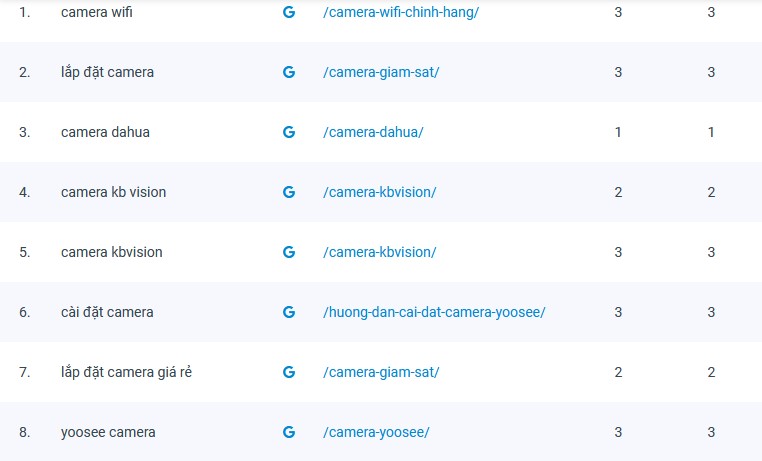Click the Google icon for camera dahua
This screenshot has height=461, width=762.
point(289,132)
